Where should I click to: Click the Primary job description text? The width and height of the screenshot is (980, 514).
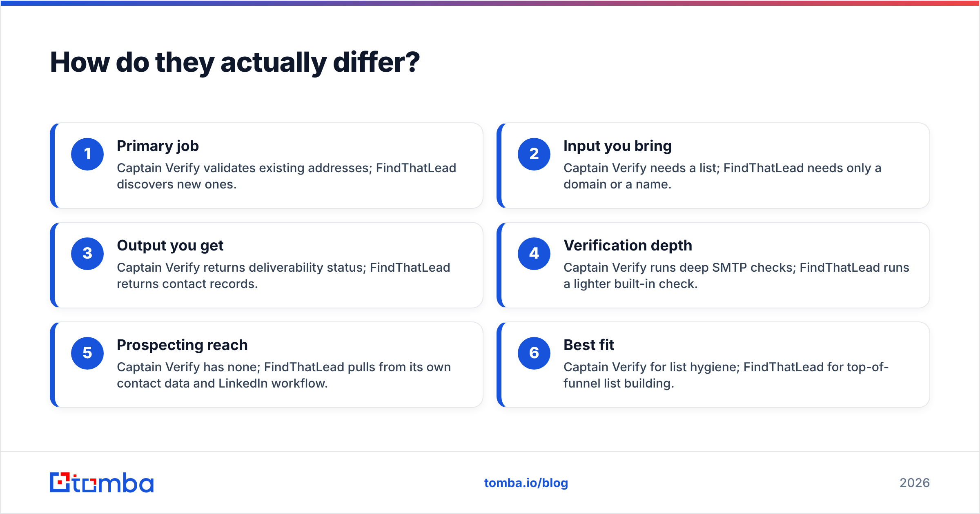pyautogui.click(x=286, y=176)
